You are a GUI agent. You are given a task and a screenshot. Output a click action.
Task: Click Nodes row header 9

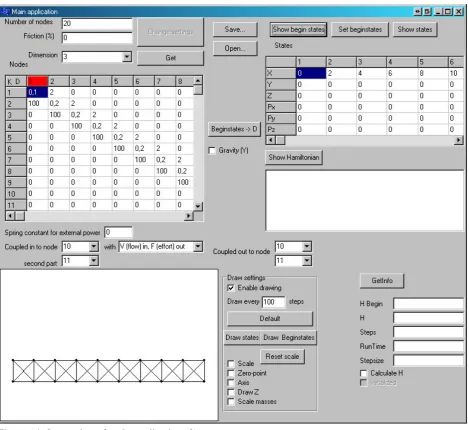coord(16,183)
